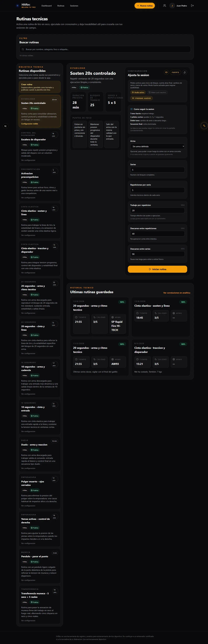Click PROBAR AUDIO button
Viewport: 208px width, 644px height.
(141, 98)
